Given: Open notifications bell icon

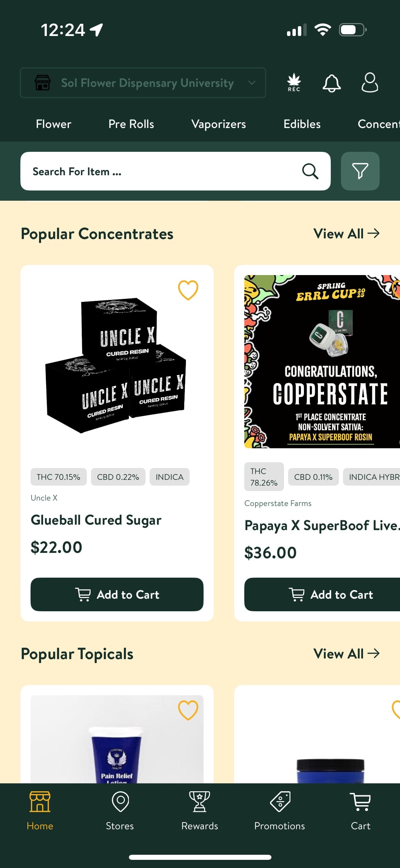Looking at the screenshot, I should coord(331,83).
